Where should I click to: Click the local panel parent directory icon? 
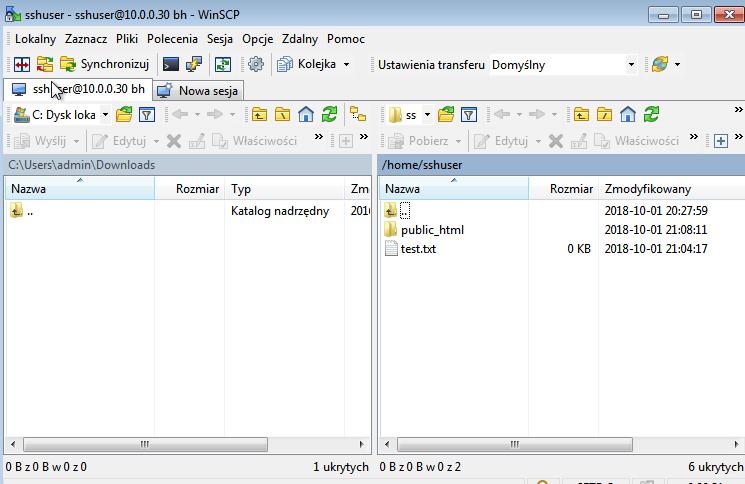[259, 114]
